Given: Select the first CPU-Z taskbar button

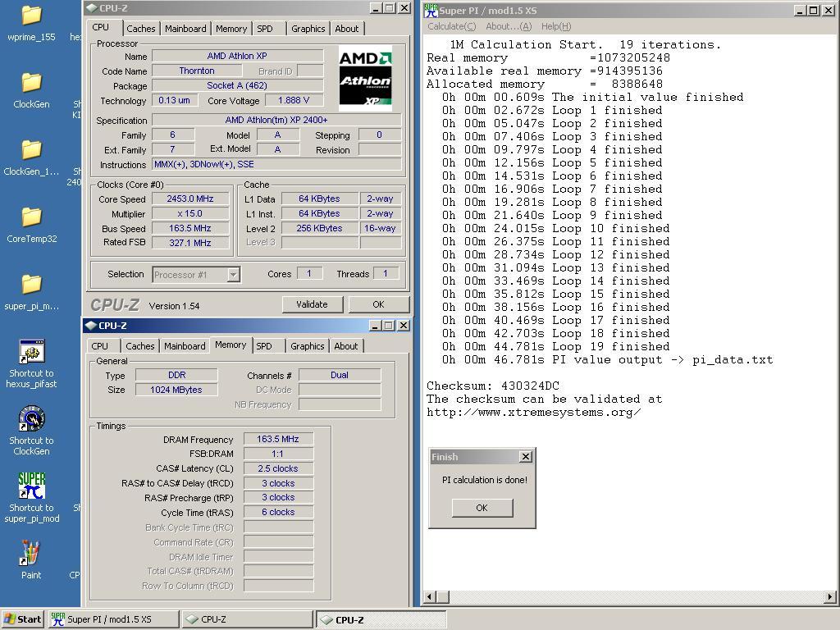Looking at the screenshot, I should tap(247, 619).
